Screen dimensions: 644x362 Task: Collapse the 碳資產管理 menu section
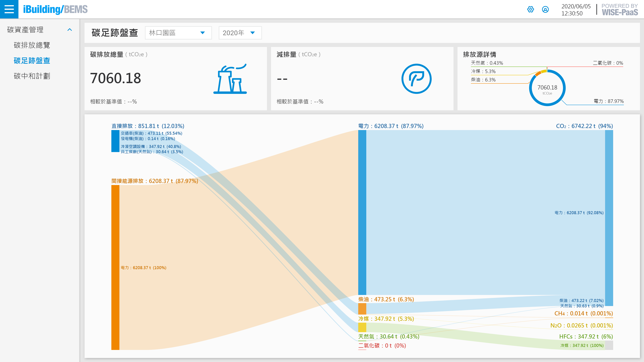(x=70, y=30)
